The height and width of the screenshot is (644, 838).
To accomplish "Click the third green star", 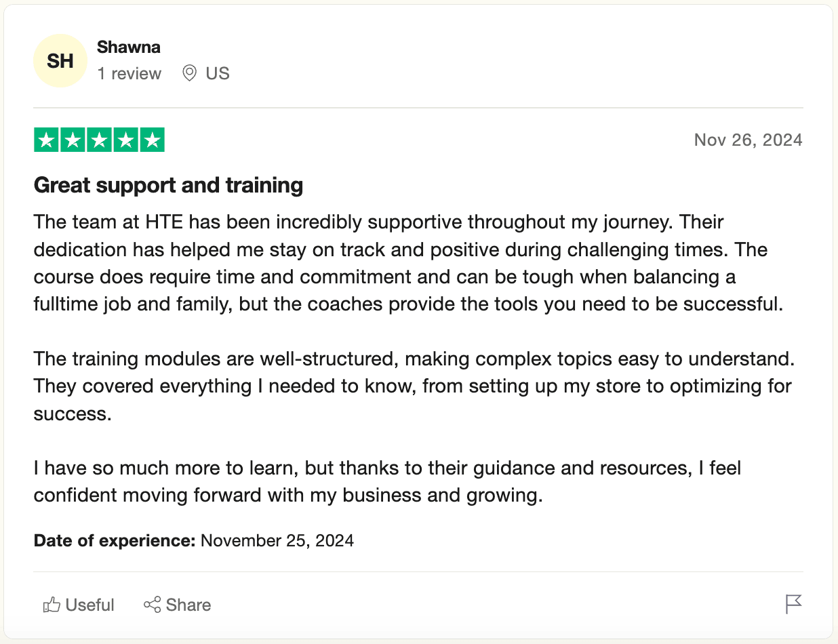I will click(x=99, y=140).
